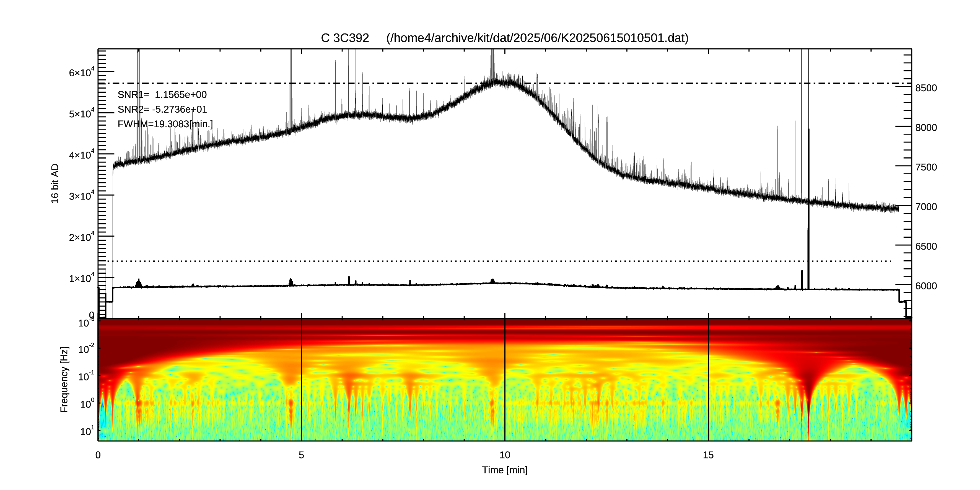Click the plot title 'C 3C392'

[345, 38]
